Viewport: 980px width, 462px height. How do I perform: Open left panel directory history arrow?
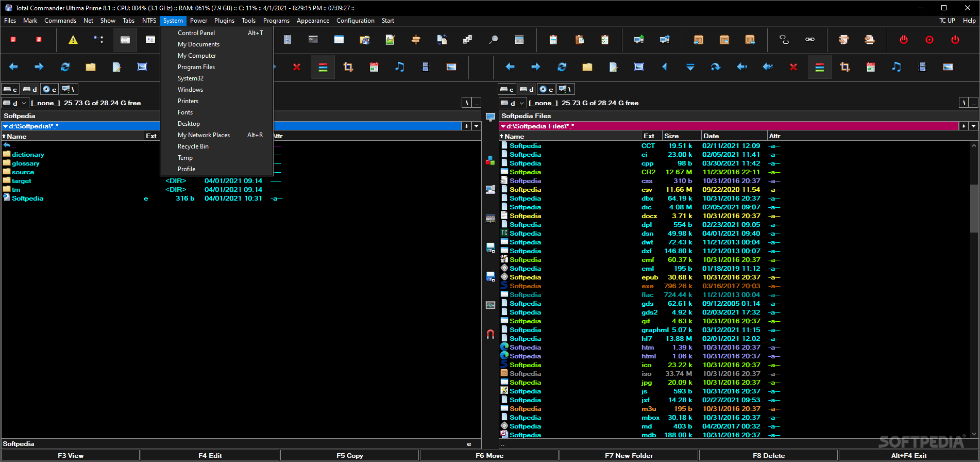[477, 126]
